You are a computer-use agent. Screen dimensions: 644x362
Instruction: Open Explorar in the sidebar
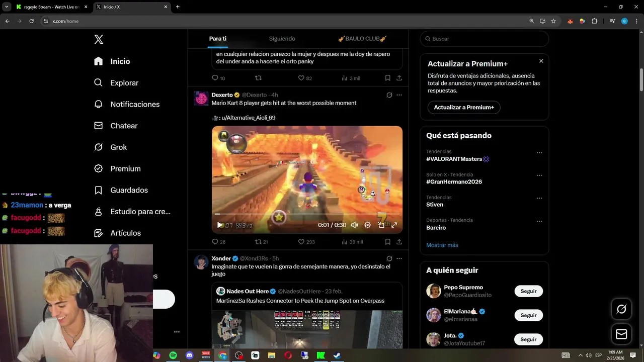(116, 83)
